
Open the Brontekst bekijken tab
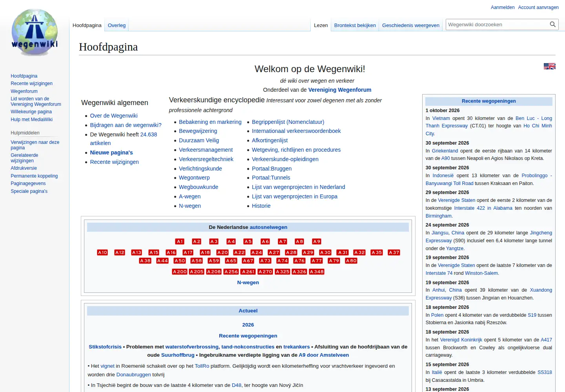pos(355,25)
